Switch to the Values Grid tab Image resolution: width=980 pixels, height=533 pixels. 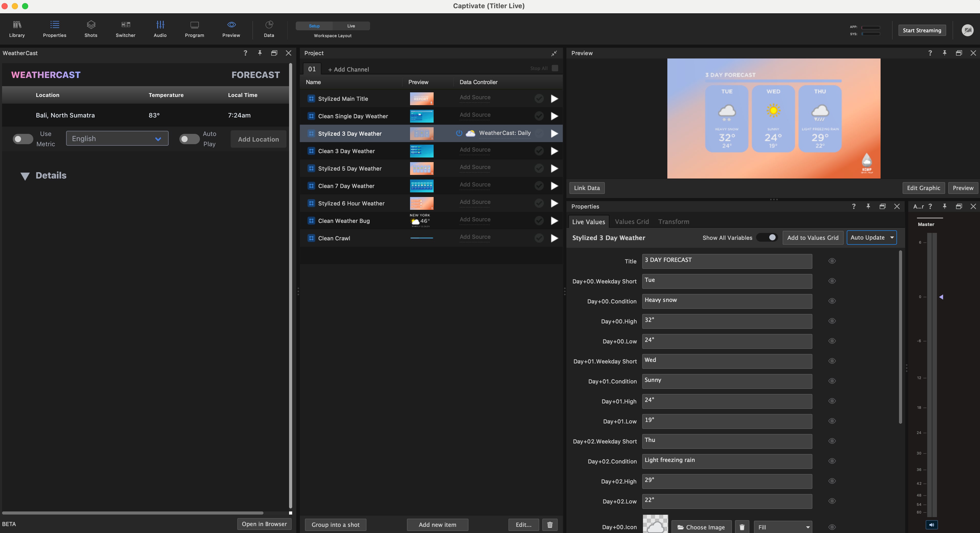(631, 222)
